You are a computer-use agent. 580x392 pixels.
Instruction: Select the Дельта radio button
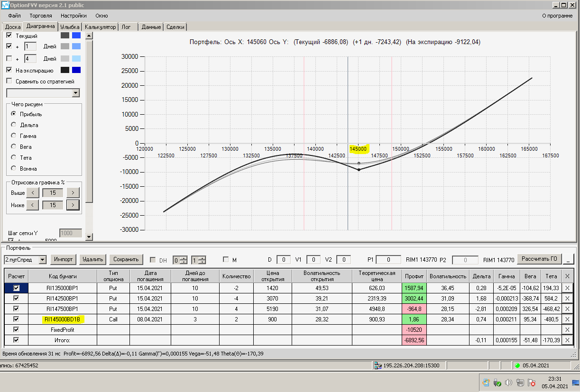[x=13, y=125]
